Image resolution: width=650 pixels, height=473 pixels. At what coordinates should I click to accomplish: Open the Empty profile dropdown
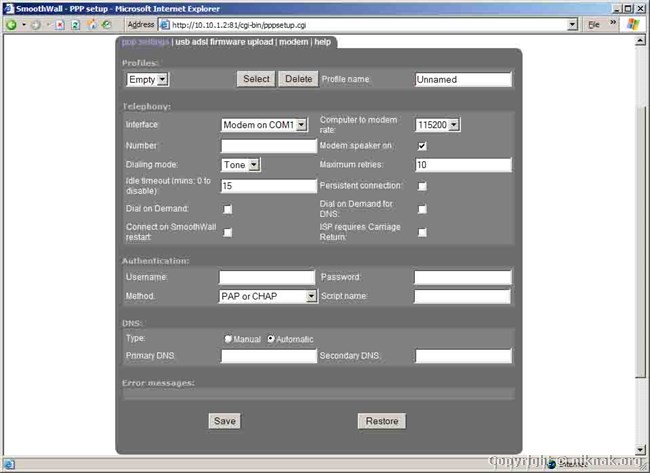coord(147,79)
